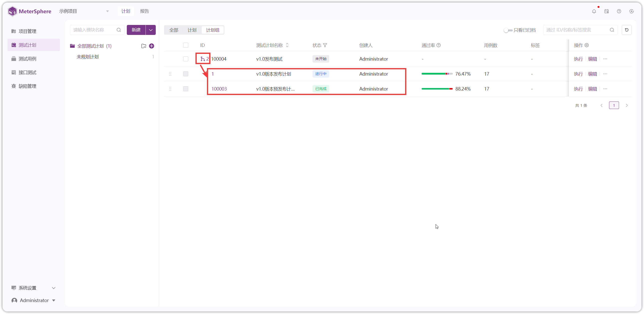Open more actions for v1.0版本发布计划 row
Screen dimensions: 644x314
click(605, 74)
